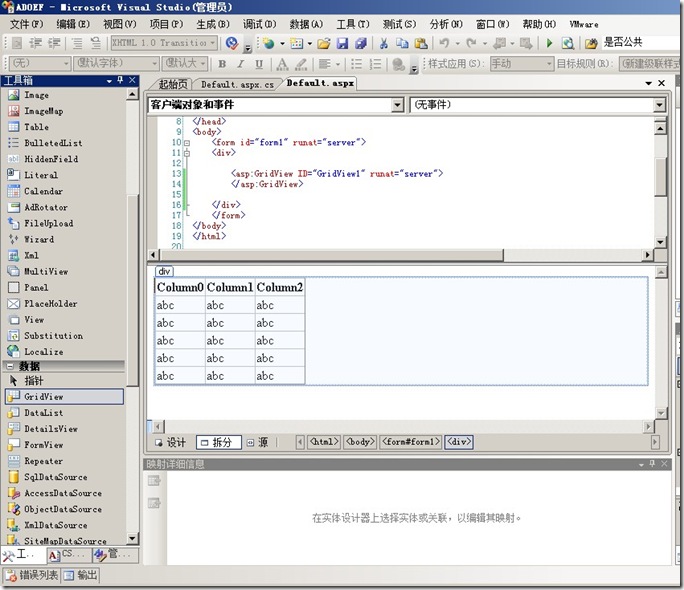684x590 pixels.
Task: Switch to 拆分 split view
Action: (219, 443)
